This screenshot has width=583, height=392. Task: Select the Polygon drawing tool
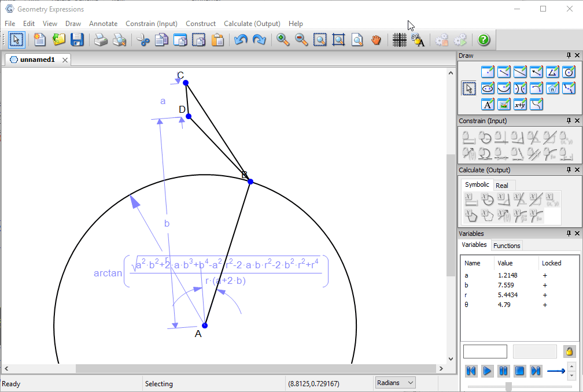(552, 72)
